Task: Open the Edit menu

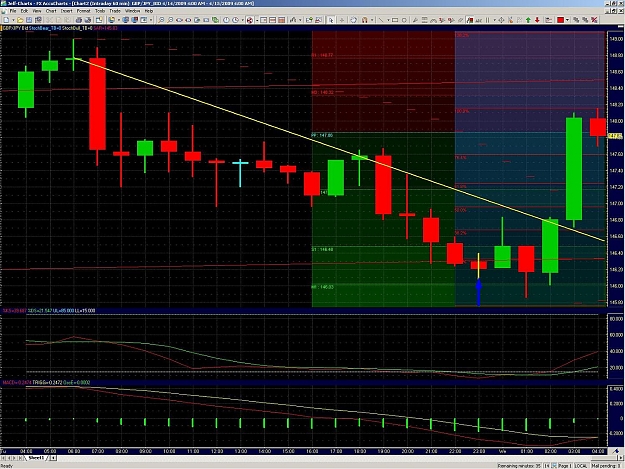Action: click(24, 11)
